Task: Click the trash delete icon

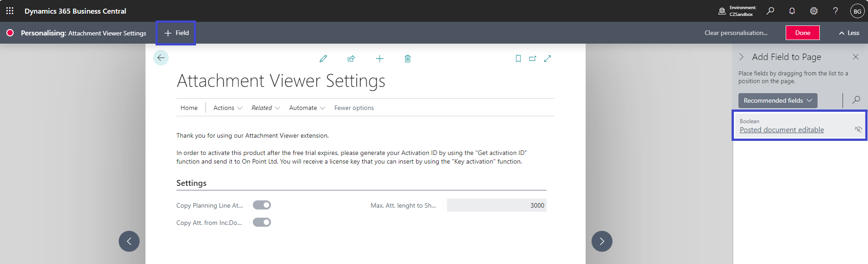Action: point(407,59)
